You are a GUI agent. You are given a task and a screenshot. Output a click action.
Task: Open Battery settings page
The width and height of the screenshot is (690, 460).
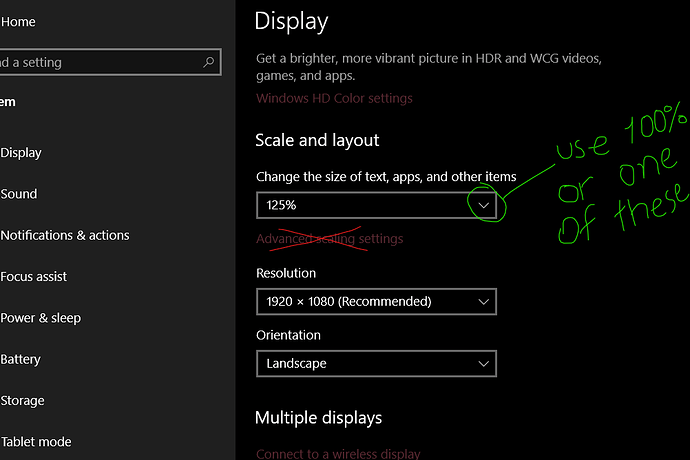[x=21, y=359]
